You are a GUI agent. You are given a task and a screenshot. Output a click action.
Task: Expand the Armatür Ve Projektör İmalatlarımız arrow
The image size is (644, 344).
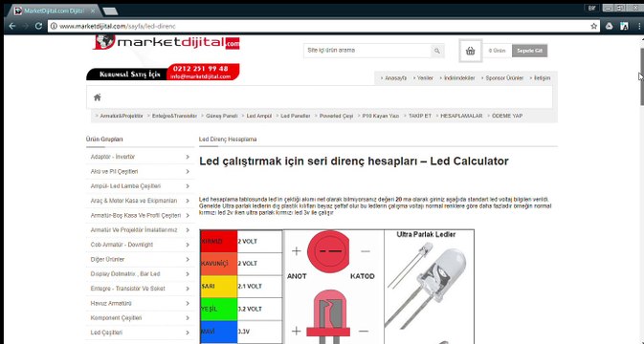click(188, 230)
